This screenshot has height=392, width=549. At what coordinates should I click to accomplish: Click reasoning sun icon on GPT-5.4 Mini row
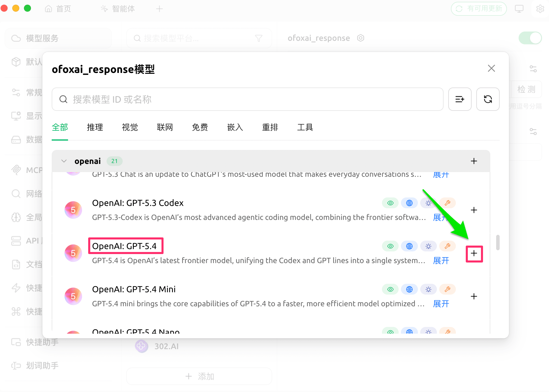coord(428,289)
